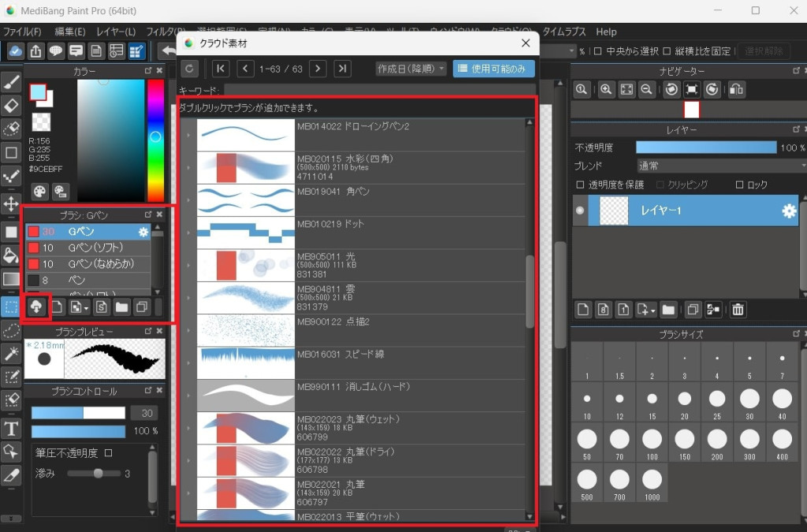Image resolution: width=807 pixels, height=532 pixels.
Task: Open brush add dropdown arrow in brush panel
Action: click(x=86, y=309)
